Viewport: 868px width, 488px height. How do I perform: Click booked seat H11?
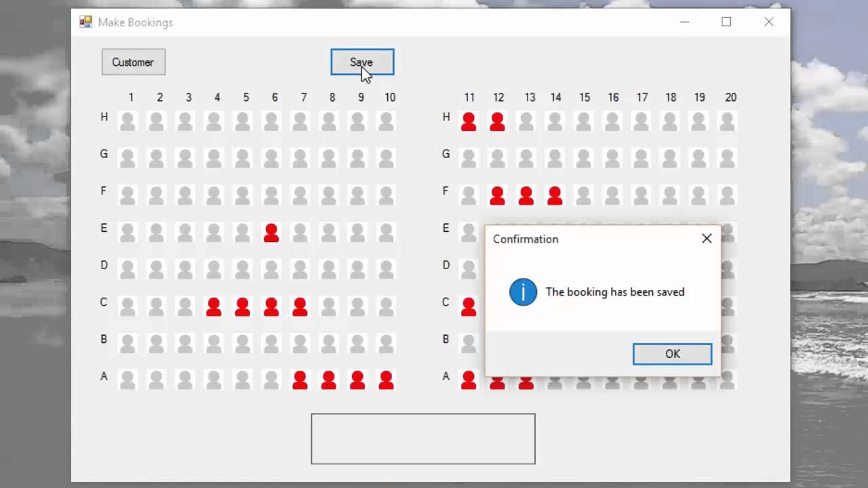469,121
